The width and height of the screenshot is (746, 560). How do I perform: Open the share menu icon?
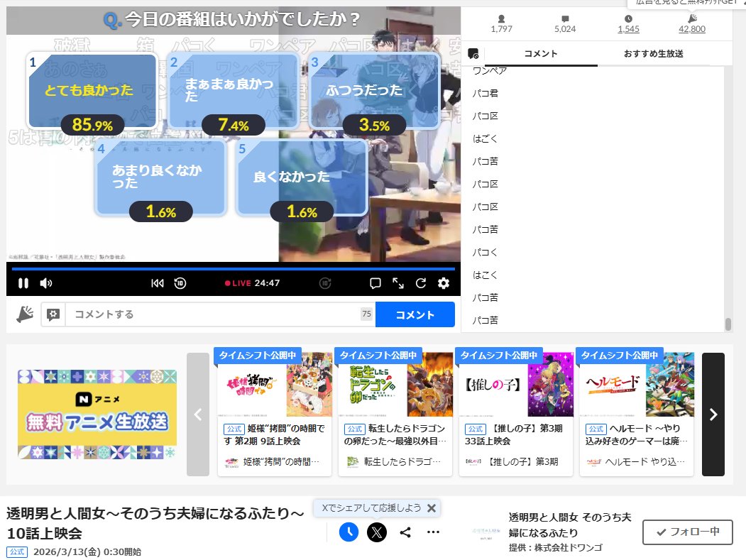(407, 531)
